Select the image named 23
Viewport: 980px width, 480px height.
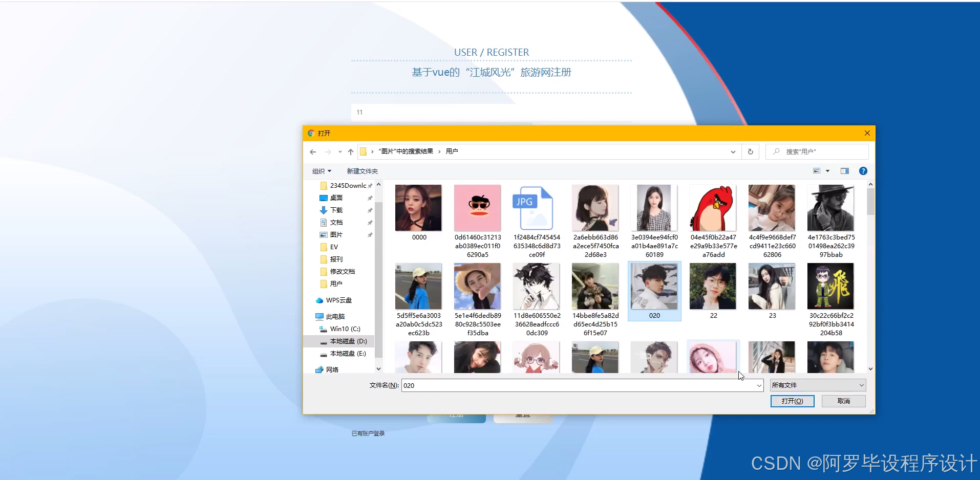(772, 291)
